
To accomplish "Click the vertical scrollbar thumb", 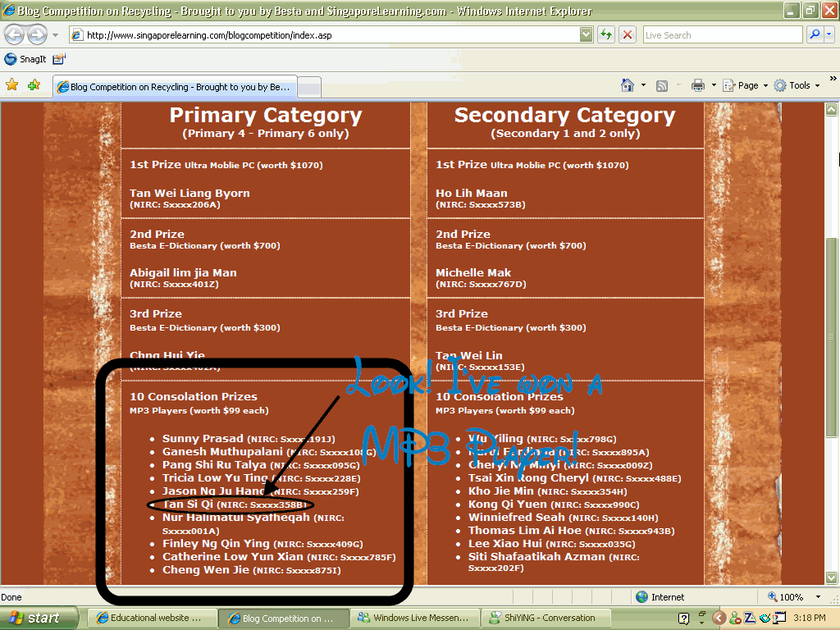I will tap(832, 337).
